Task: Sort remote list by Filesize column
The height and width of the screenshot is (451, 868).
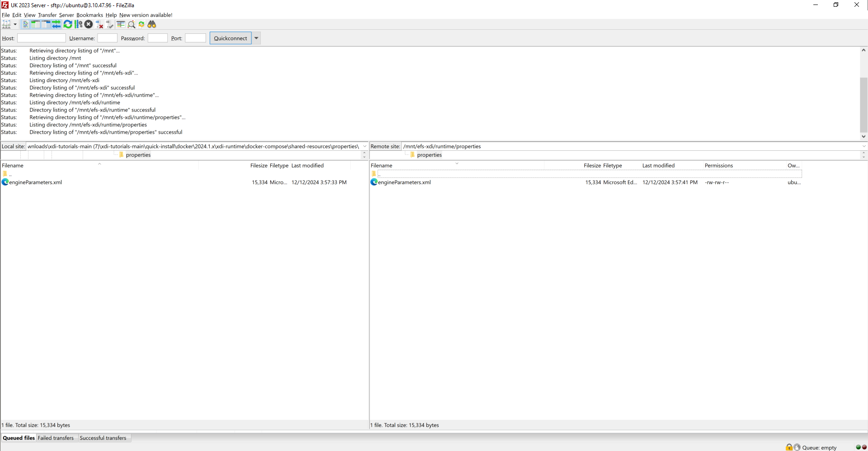Action: point(592,166)
